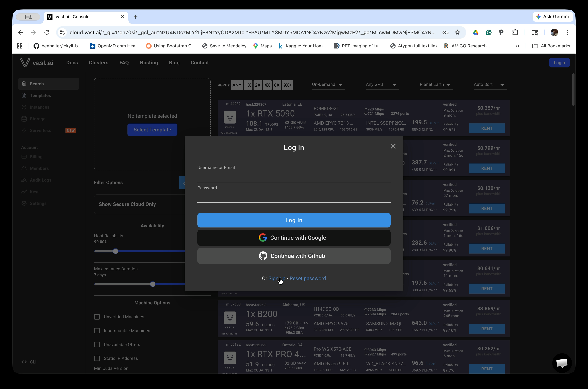Screen dimensions: 588x389
Task: Rent the RTX 5090 at $0.357/hr
Action: click(x=487, y=128)
